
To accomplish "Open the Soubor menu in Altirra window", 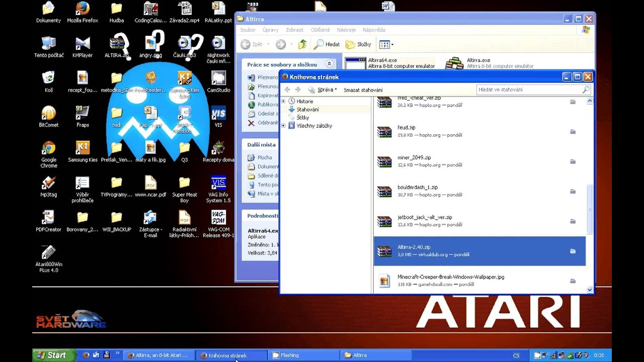I will 248,30.
